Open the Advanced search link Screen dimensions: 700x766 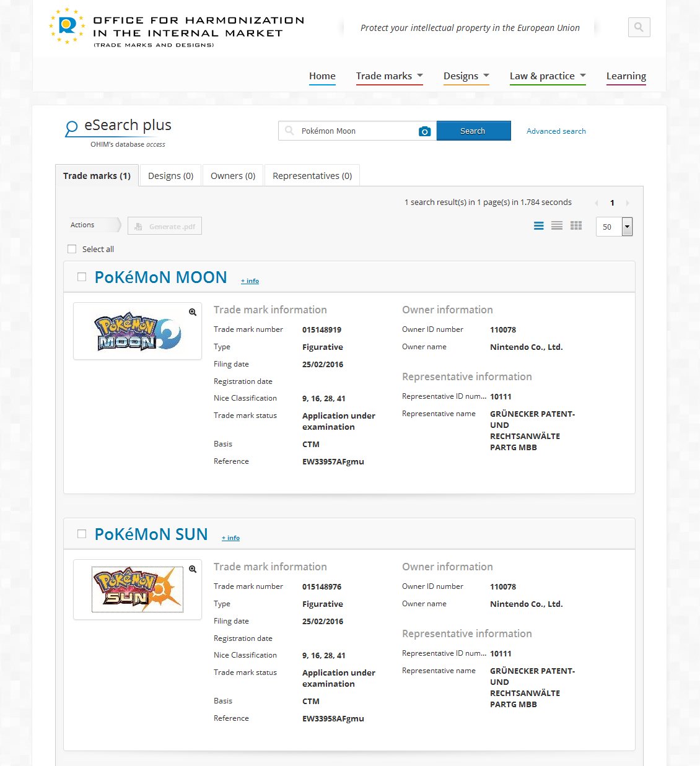(556, 131)
